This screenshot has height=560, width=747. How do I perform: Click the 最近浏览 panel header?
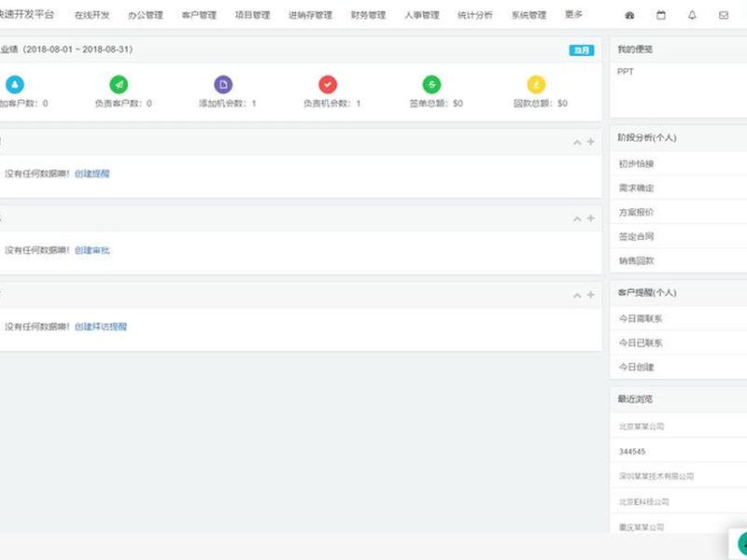click(x=679, y=399)
